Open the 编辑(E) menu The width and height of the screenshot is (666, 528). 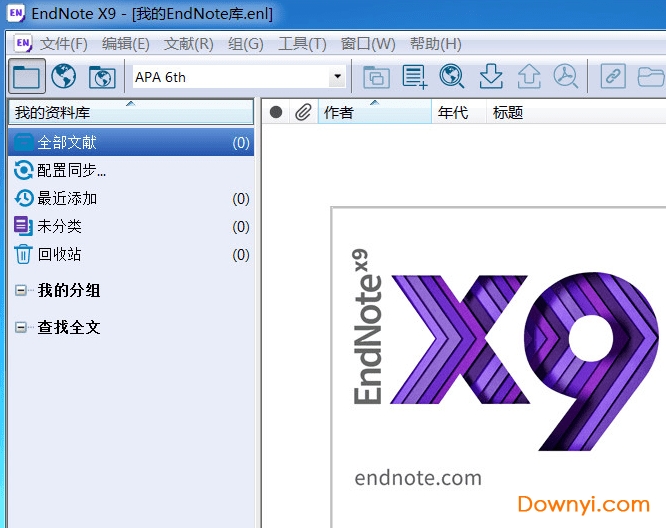tap(126, 44)
